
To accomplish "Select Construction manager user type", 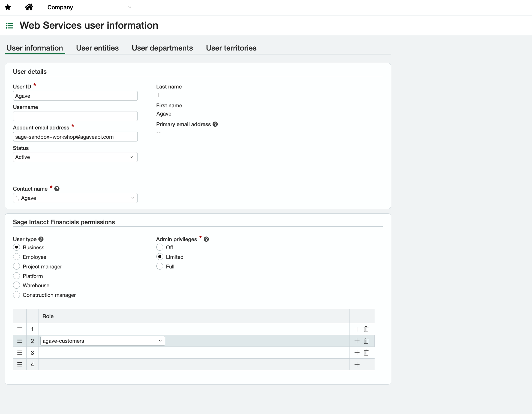I will [x=17, y=295].
